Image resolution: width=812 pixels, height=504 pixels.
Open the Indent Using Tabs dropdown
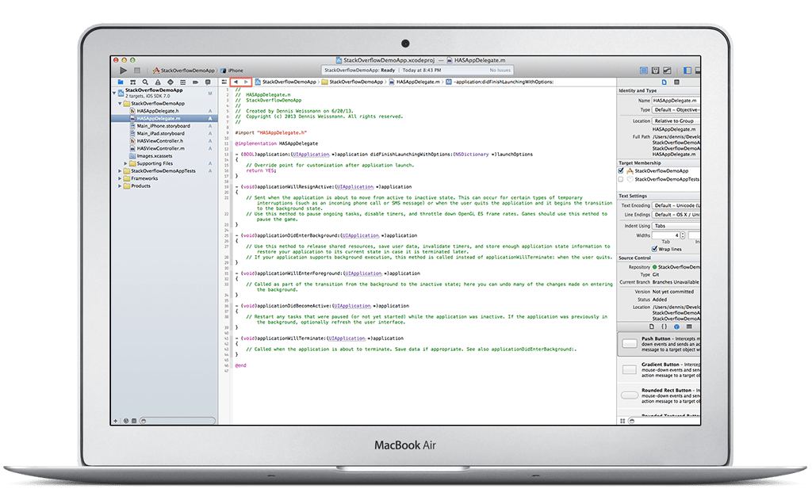click(x=676, y=226)
